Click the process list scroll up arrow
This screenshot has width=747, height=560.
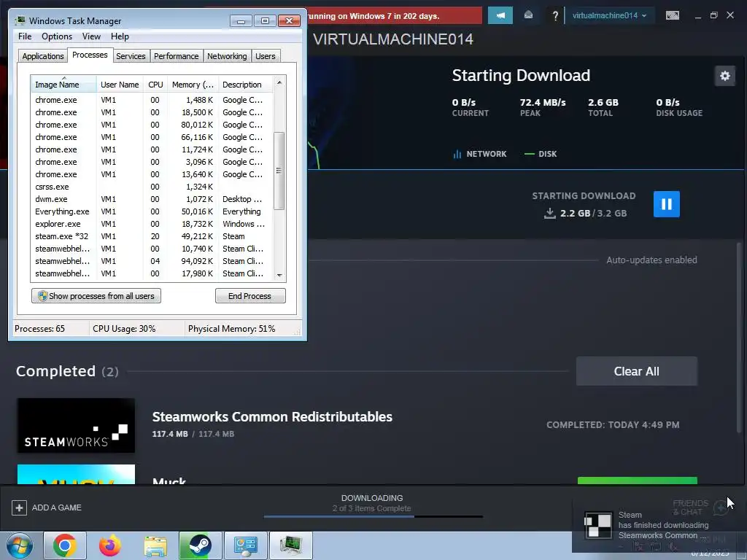(279, 82)
